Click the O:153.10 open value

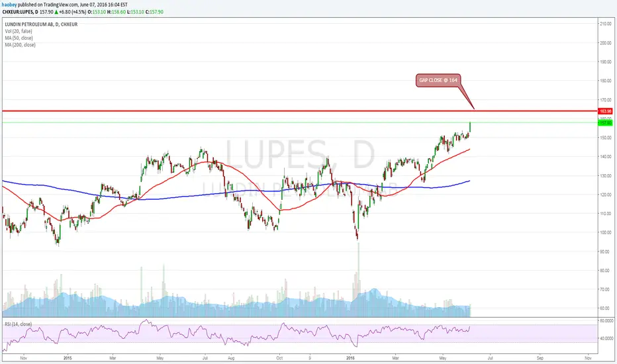(x=97, y=12)
